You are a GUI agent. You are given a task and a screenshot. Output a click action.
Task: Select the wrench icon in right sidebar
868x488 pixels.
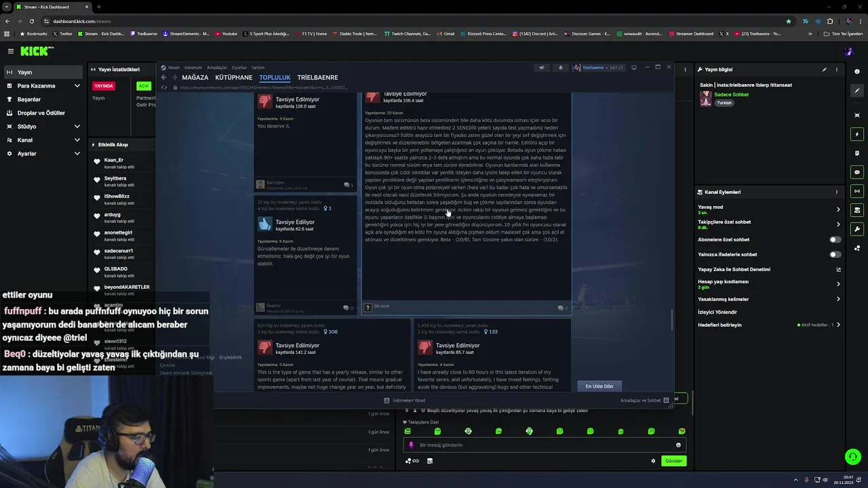point(857,229)
